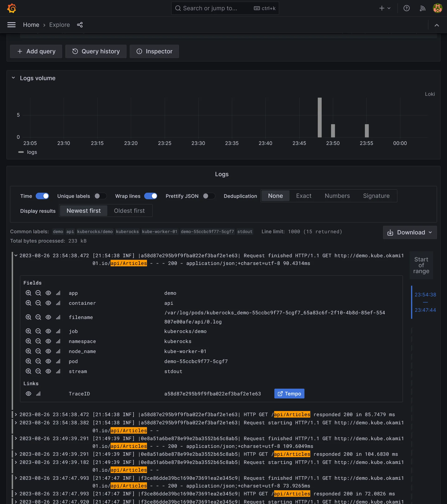Open the news feed RSS icon
Viewport: 447px width, 504px height.
click(422, 8)
